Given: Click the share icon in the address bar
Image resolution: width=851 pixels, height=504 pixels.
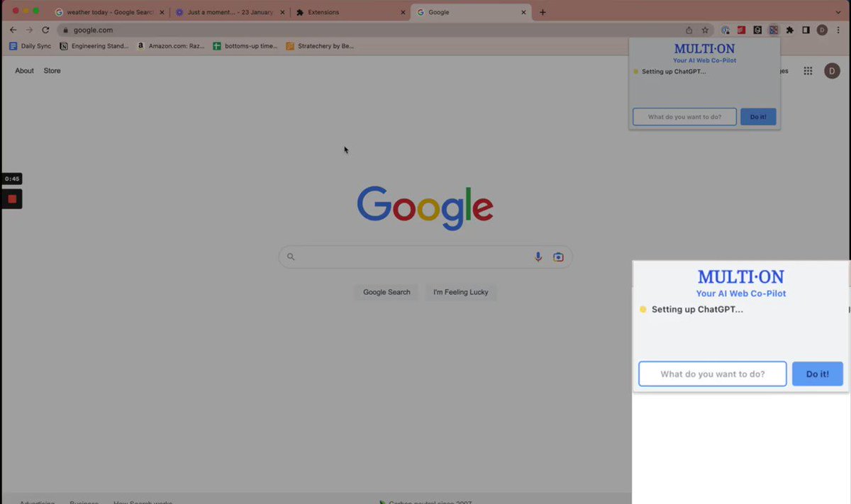Looking at the screenshot, I should [689, 30].
